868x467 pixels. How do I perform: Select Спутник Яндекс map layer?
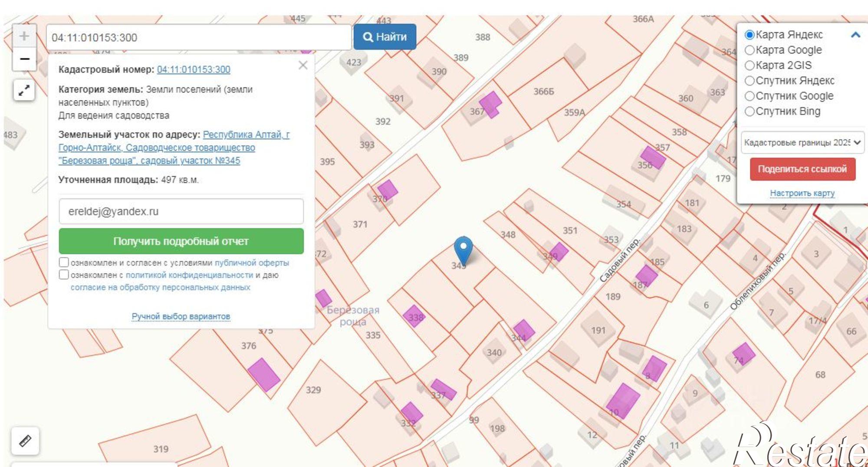pyautogui.click(x=750, y=81)
